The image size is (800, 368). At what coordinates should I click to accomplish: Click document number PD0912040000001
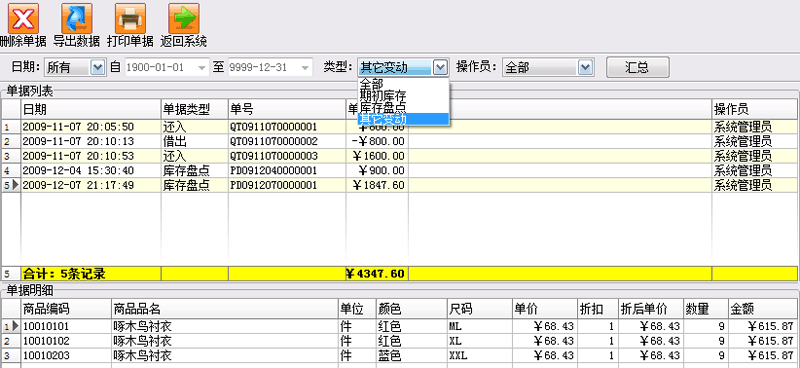274,170
